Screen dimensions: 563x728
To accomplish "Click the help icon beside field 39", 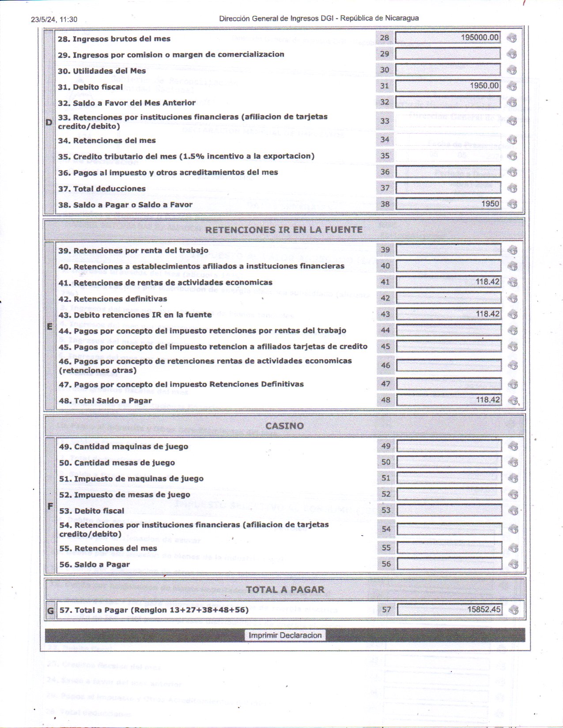I will tap(512, 250).
